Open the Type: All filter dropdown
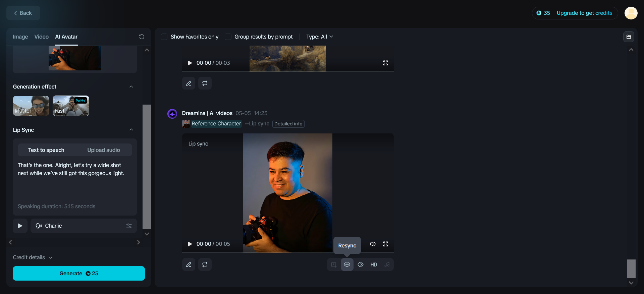The image size is (644, 294). (x=319, y=37)
